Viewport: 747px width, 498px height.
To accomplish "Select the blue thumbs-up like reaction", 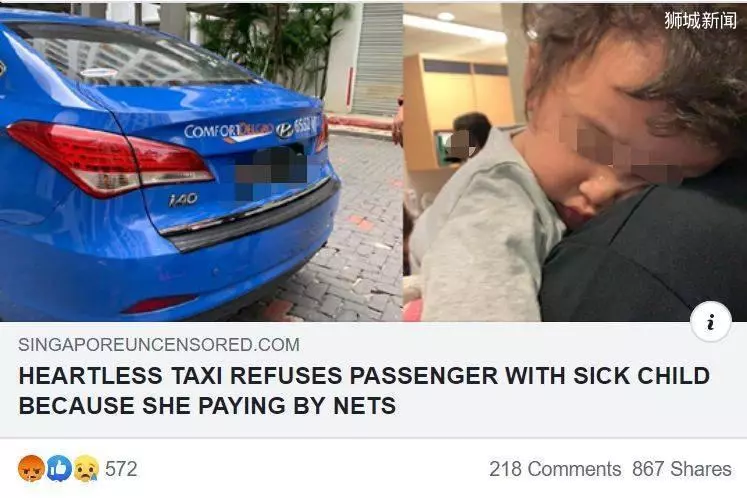I will [x=59, y=468].
